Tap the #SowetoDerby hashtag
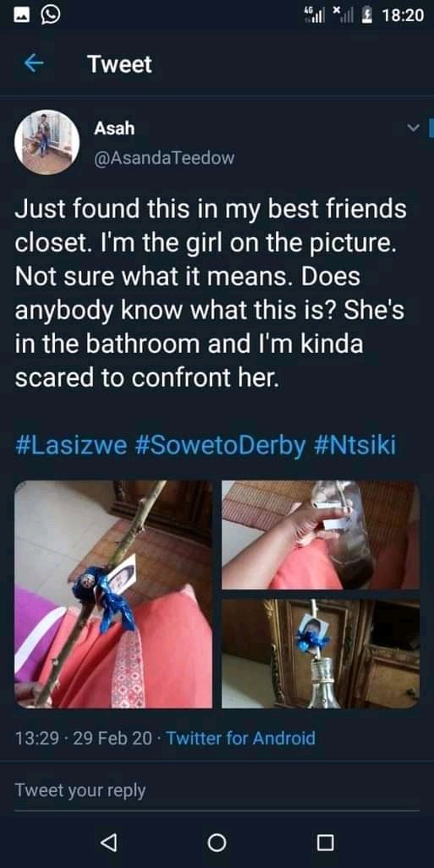434x868 pixels. tap(220, 446)
